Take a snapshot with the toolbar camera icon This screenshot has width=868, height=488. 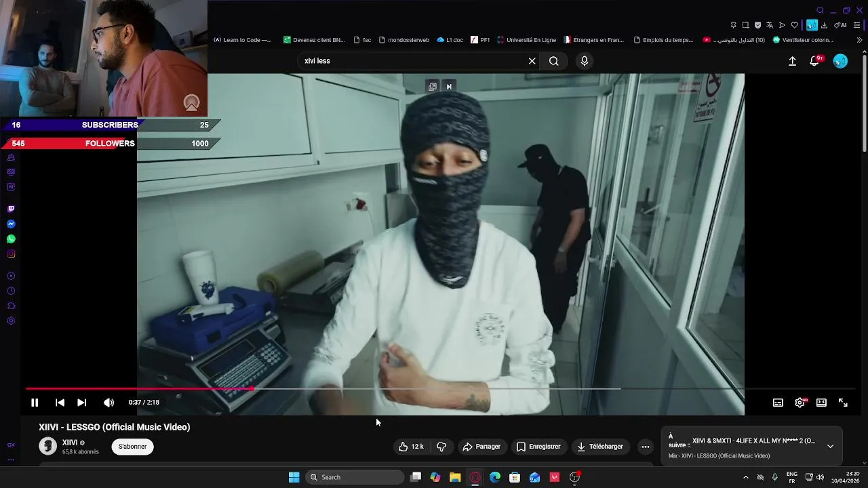coord(745,25)
